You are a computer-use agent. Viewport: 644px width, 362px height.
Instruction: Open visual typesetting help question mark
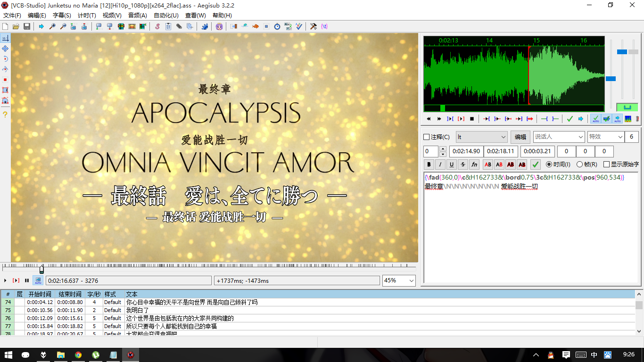[x=5, y=115]
